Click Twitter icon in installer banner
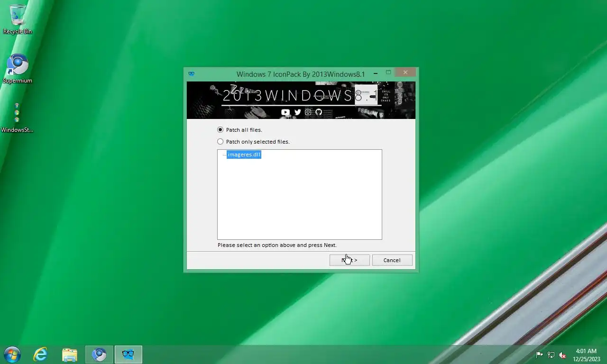 pos(297,112)
